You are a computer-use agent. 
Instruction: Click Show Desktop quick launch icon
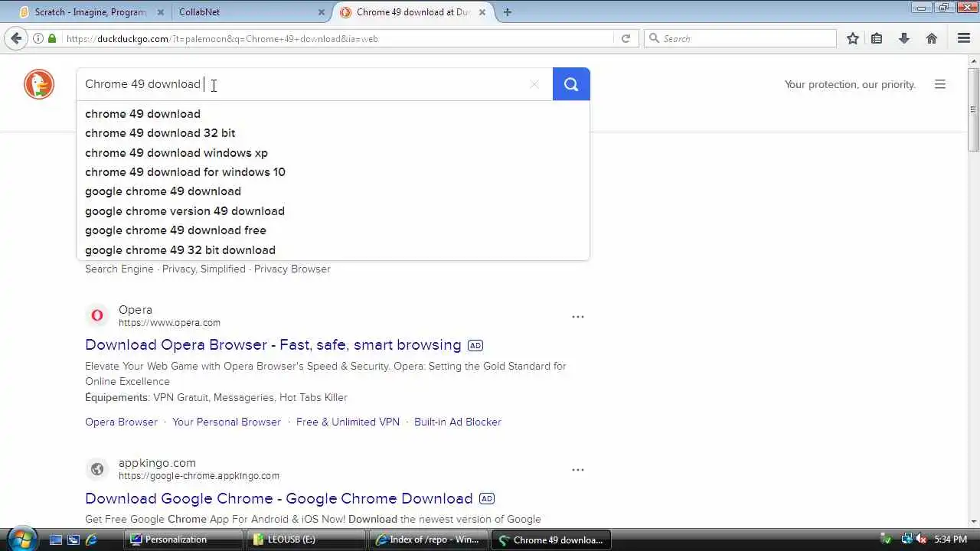pyautogui.click(x=56, y=540)
